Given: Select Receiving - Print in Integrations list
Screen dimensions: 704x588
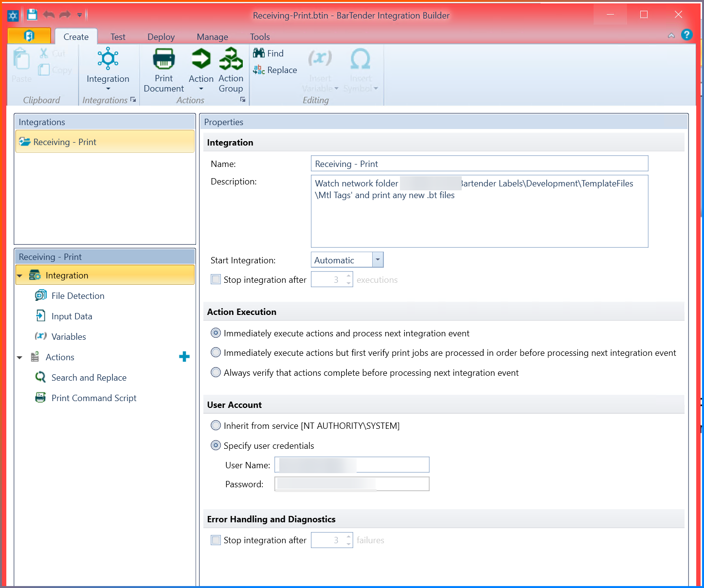Looking at the screenshot, I should coord(105,142).
